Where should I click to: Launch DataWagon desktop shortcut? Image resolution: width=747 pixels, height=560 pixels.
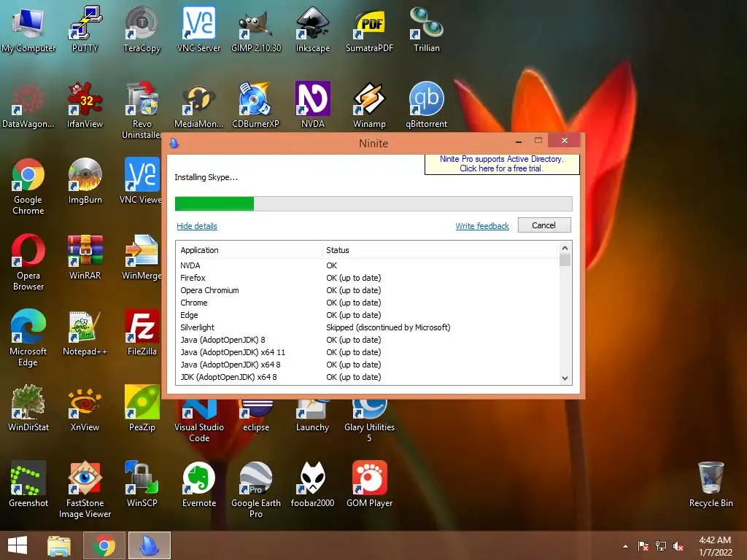point(28,105)
